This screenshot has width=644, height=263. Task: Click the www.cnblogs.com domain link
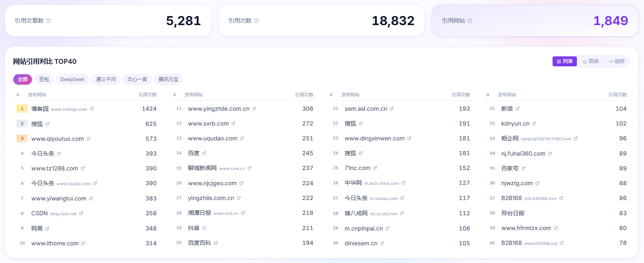click(x=69, y=109)
